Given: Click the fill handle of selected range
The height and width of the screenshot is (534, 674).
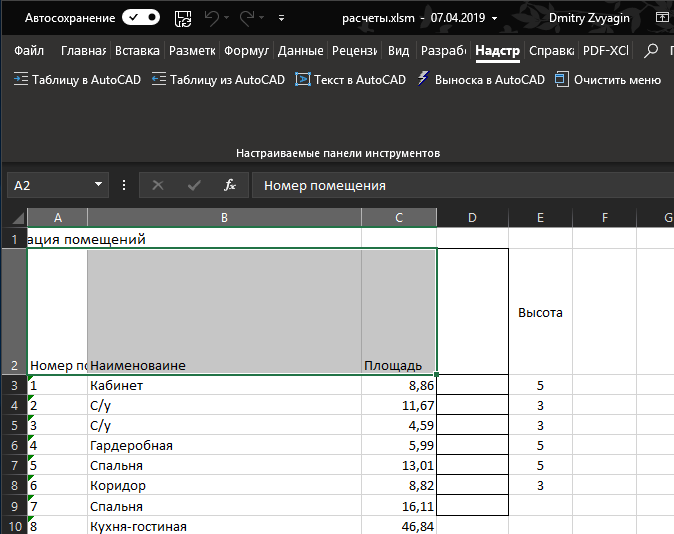Looking at the screenshot, I should 437,374.
